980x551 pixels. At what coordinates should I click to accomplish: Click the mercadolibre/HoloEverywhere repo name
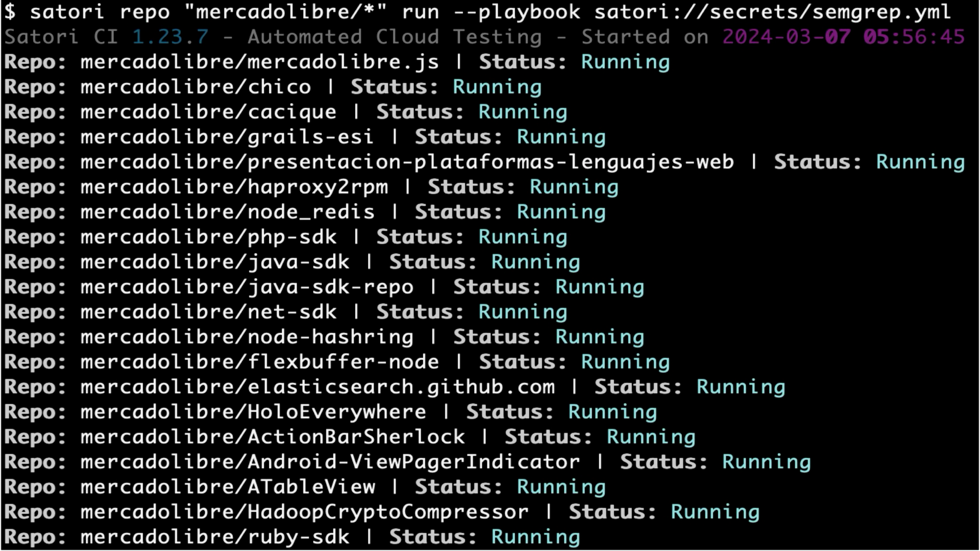pos(253,412)
